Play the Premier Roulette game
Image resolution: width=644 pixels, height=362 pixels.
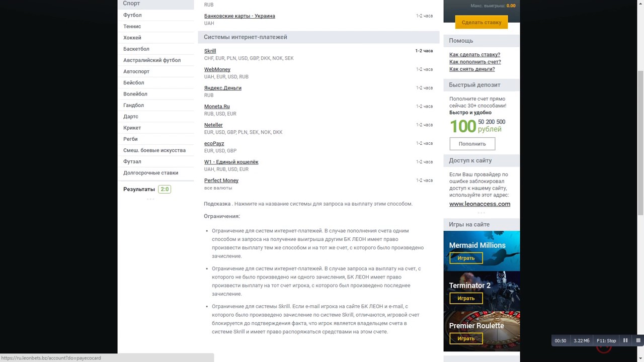pos(466,338)
